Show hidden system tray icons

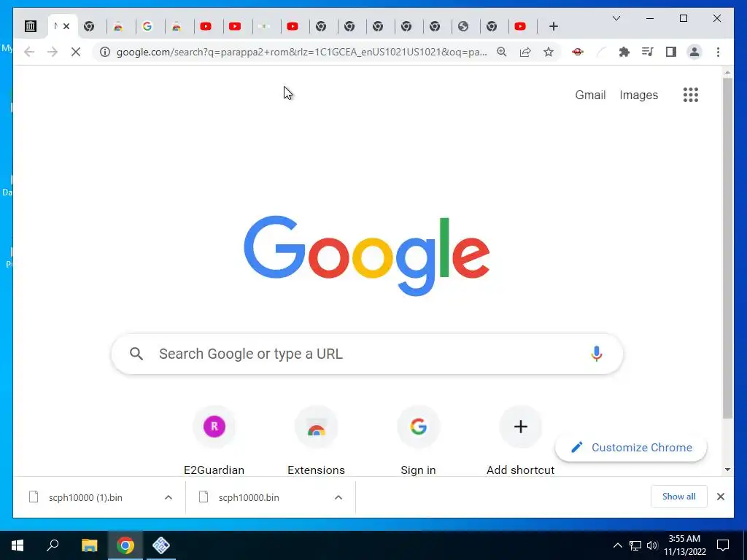point(617,545)
